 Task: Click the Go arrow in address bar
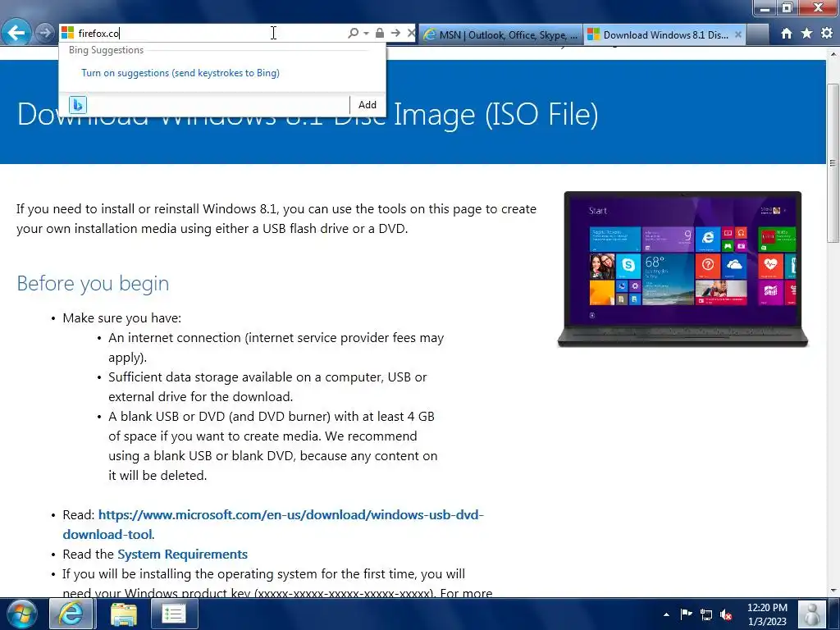point(395,33)
